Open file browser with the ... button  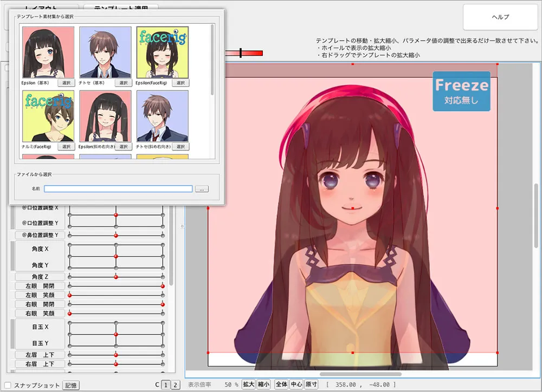tap(202, 189)
